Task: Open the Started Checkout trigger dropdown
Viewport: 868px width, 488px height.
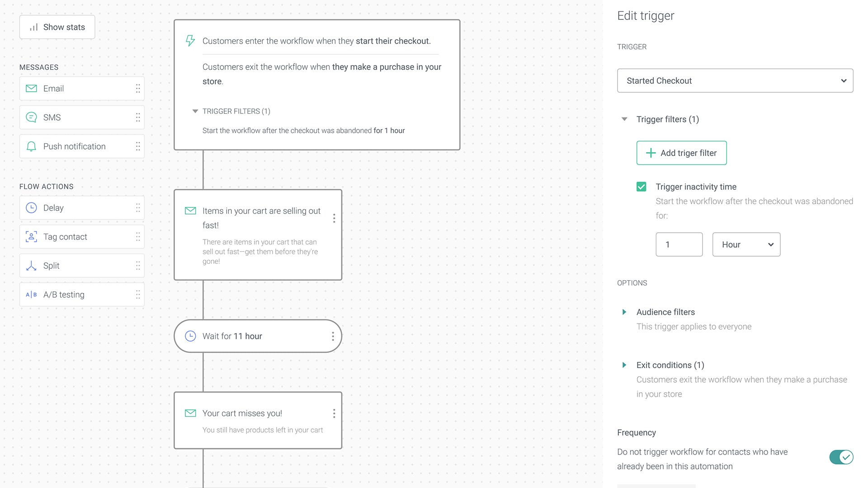Action: (x=735, y=81)
